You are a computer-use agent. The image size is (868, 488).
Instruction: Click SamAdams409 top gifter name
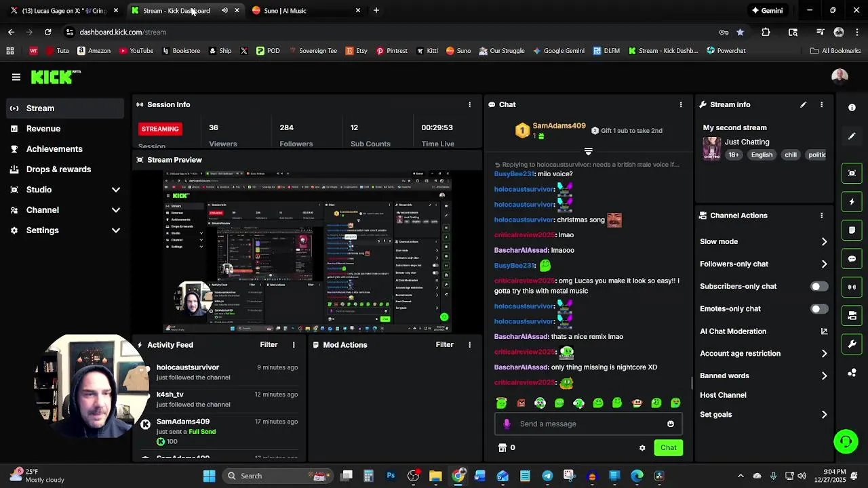point(559,126)
